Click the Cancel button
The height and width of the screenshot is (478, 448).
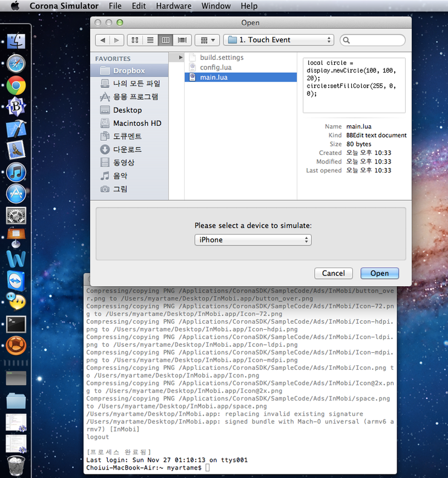click(x=334, y=273)
